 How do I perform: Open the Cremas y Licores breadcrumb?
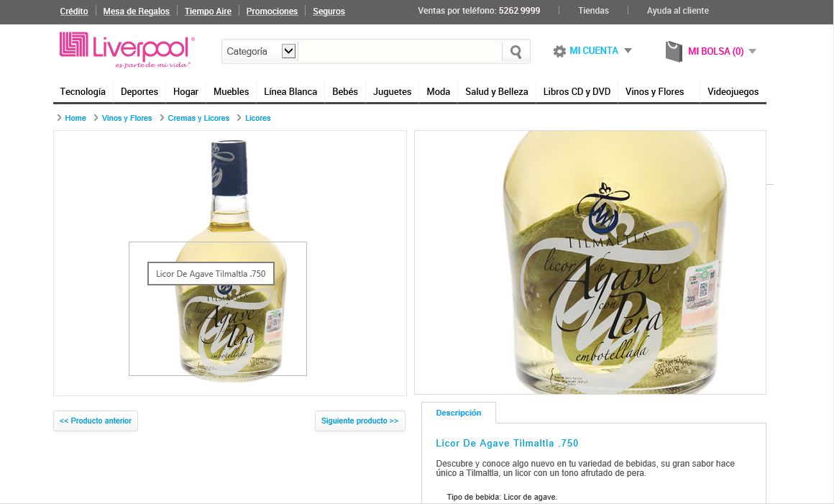point(198,118)
